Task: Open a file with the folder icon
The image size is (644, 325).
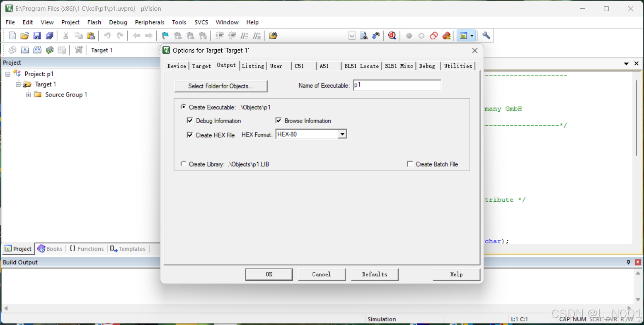Action: click(25, 36)
